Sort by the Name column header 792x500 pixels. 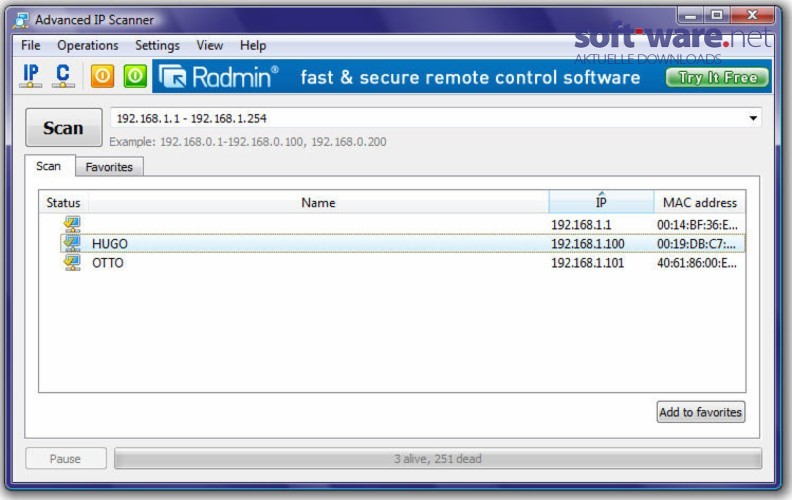[318, 203]
